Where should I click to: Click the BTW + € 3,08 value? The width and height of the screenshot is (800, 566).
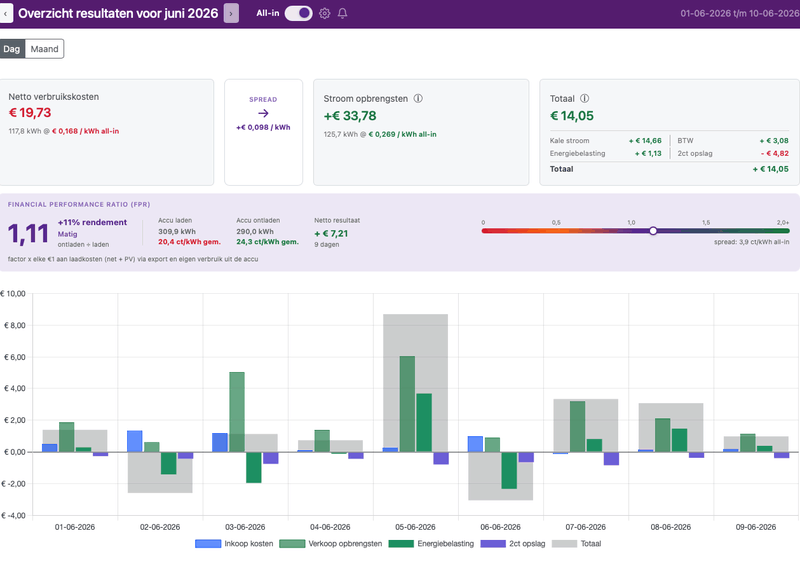(774, 140)
